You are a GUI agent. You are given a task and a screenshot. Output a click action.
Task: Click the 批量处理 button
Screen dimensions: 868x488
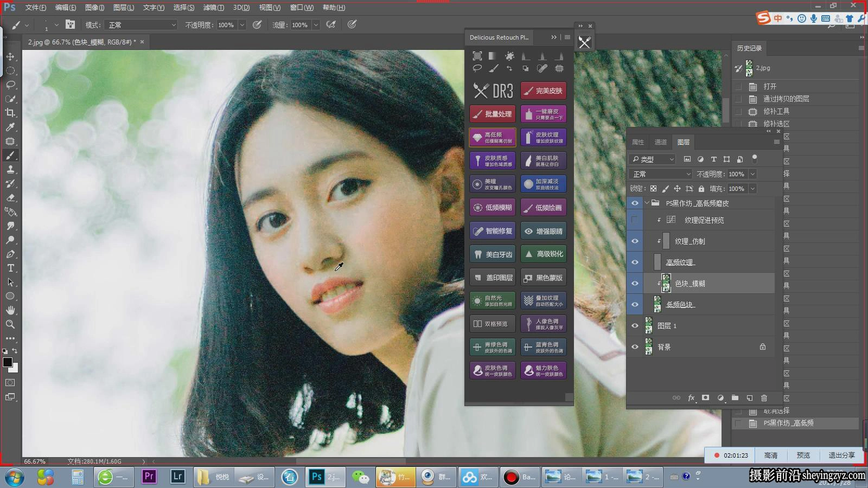(493, 114)
